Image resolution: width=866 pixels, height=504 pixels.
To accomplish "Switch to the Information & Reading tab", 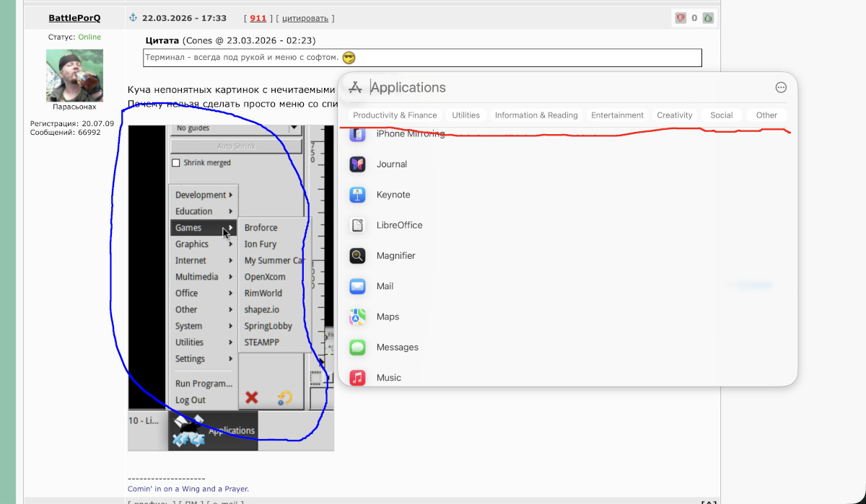I will tap(536, 115).
